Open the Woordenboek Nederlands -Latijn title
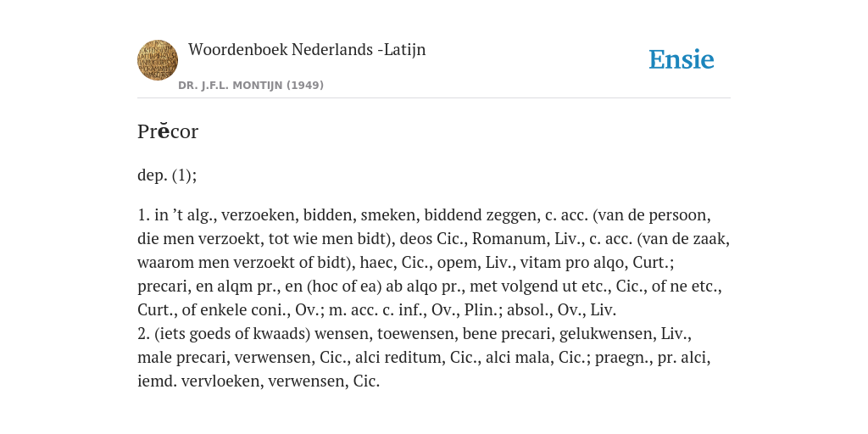The image size is (868, 434). pos(307,49)
